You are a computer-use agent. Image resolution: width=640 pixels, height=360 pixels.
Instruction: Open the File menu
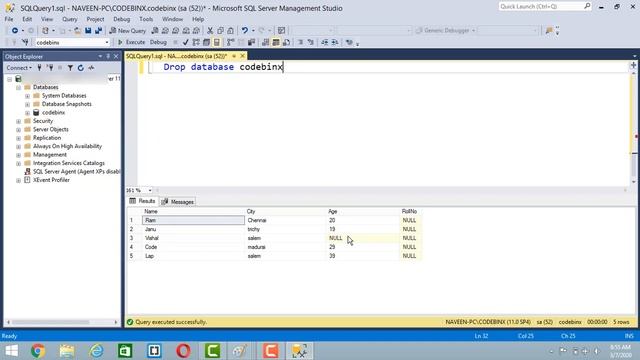(9, 19)
